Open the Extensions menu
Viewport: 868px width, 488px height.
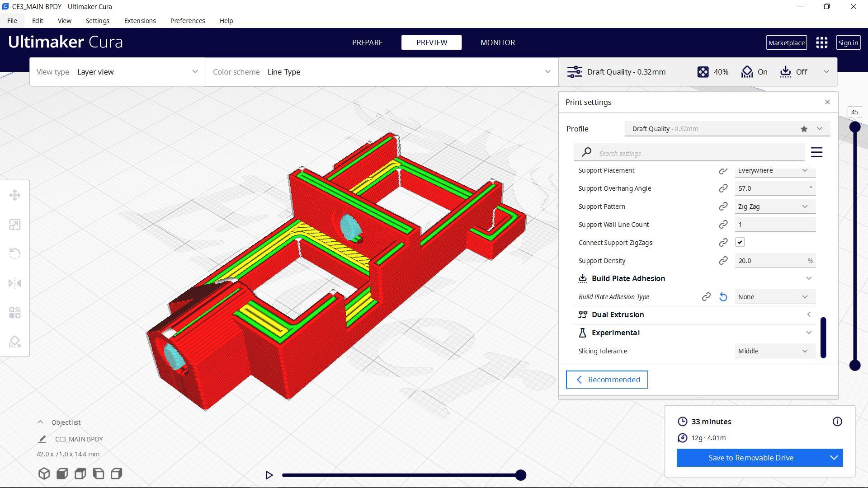click(140, 21)
